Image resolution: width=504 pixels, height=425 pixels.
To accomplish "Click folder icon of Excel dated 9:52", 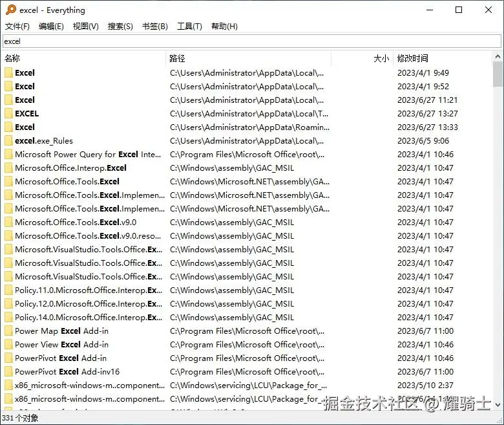I will click(8, 86).
